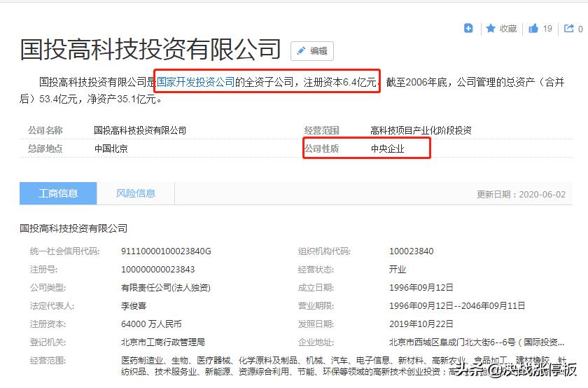Click the section heading 国投高科技投资有限公司 below tabs
Viewport: 588px width, 388px height.
tap(73, 228)
